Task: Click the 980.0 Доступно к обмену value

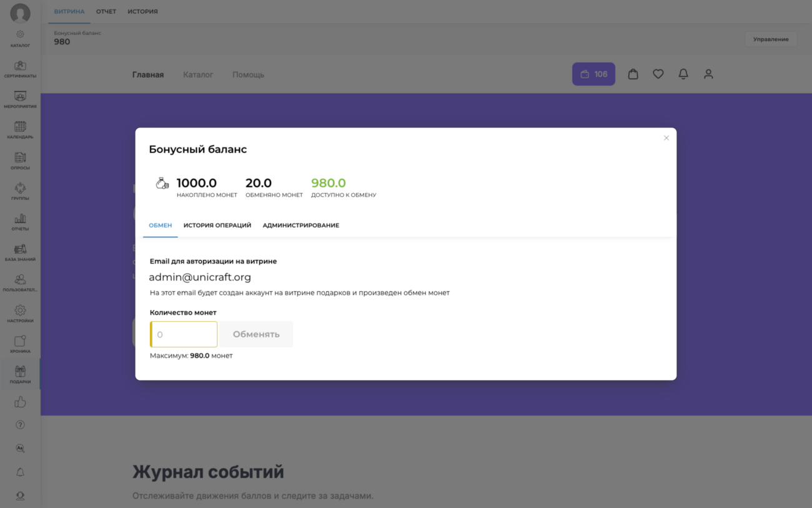Action: (329, 183)
